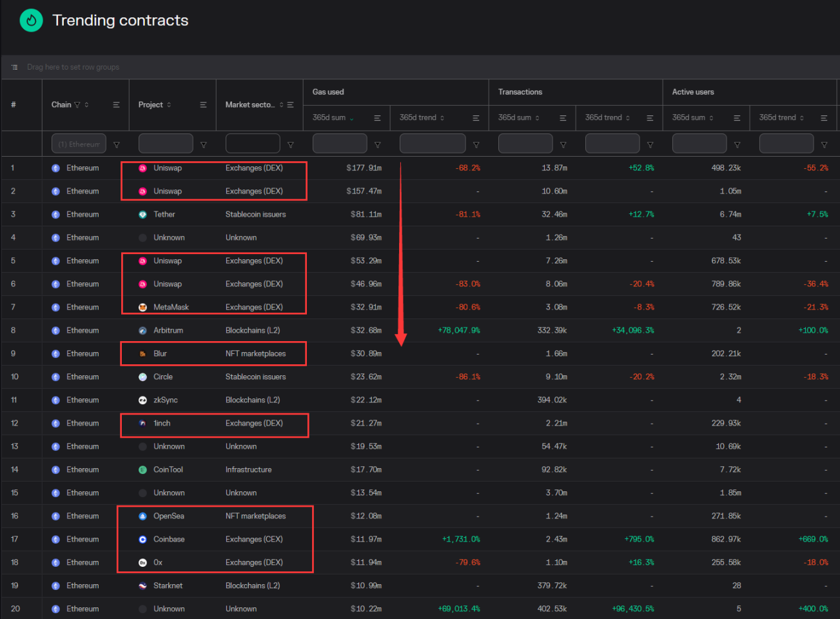
Task: Click the Tether logo icon in row 3
Action: [x=142, y=215]
